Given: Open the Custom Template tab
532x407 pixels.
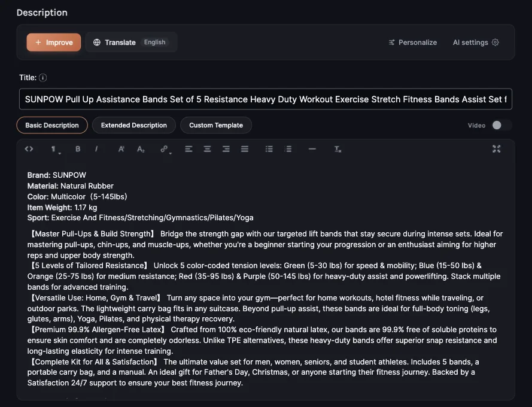Looking at the screenshot, I should pyautogui.click(x=216, y=125).
